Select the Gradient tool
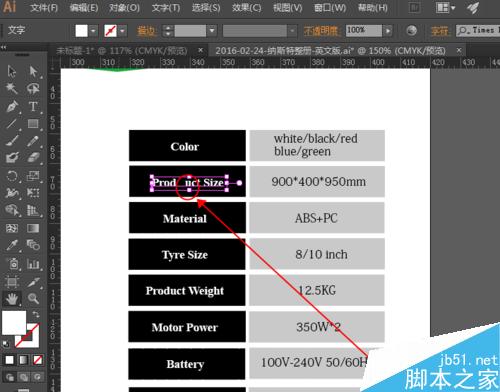Screen dimensions: 500x392 33,228
